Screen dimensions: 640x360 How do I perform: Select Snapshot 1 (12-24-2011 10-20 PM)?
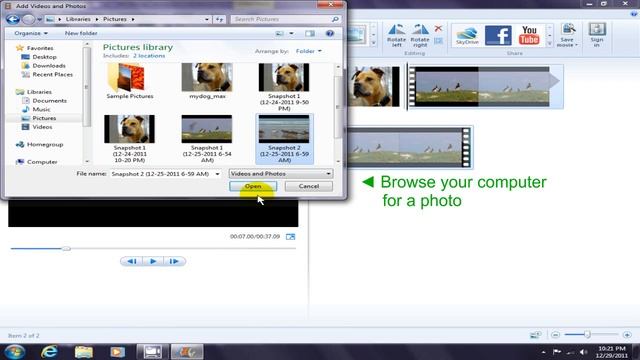click(x=129, y=139)
